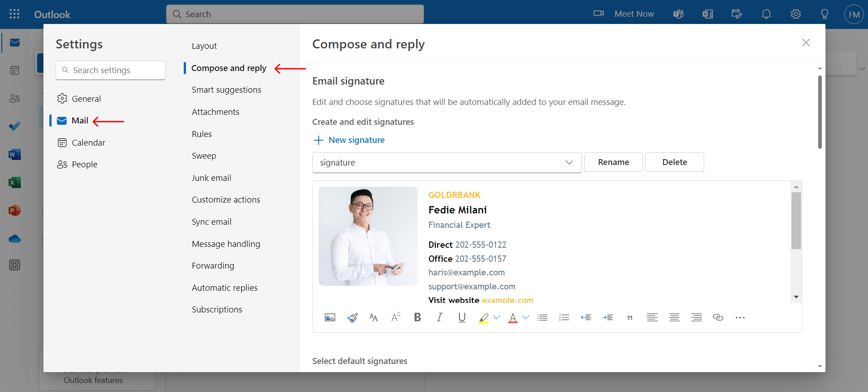This screenshot has height=392, width=868.
Task: Click signature editor scroll down arrow
Action: pyautogui.click(x=796, y=297)
